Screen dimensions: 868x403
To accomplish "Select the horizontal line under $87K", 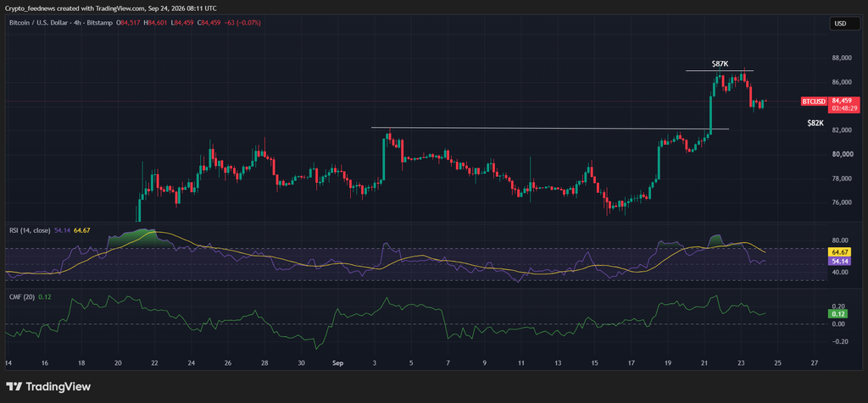I will (719, 71).
